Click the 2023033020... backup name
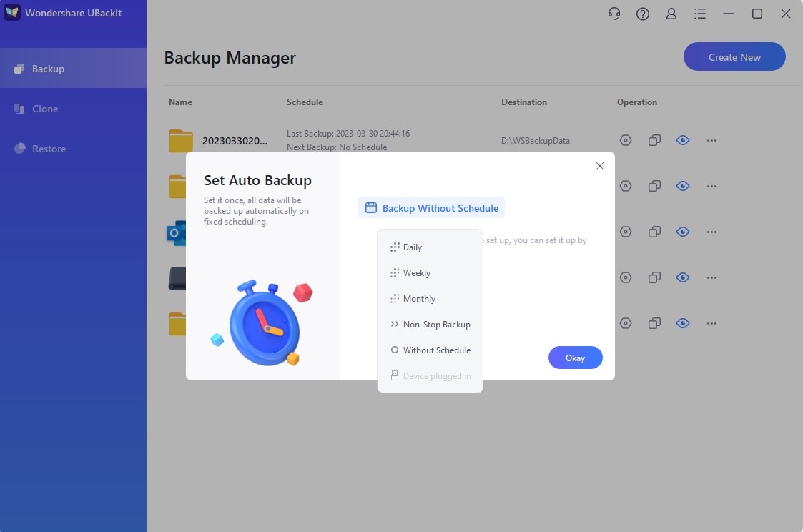The image size is (803, 532). coord(235,141)
